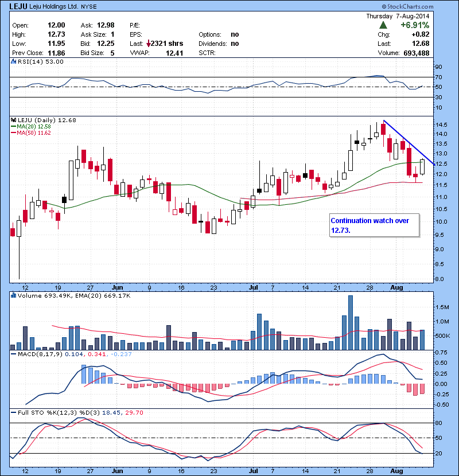459x476 pixels.
Task: Click the Options label
Action: 210,34
